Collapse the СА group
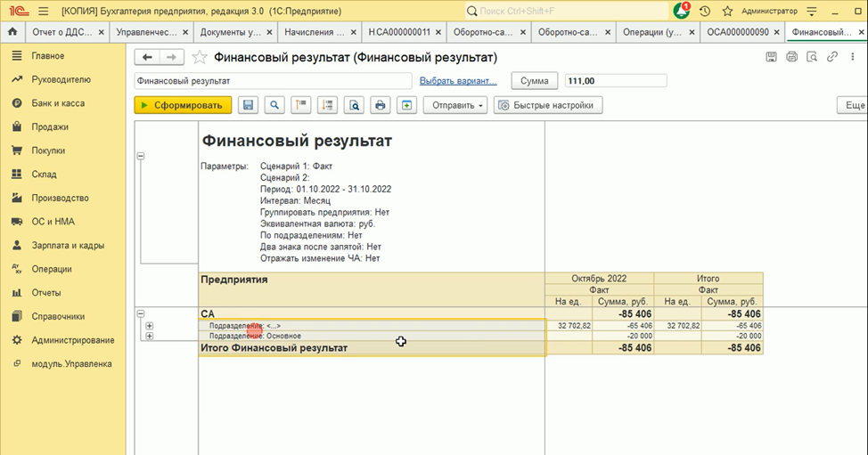Screen dimensions: 868x455 coord(141,314)
